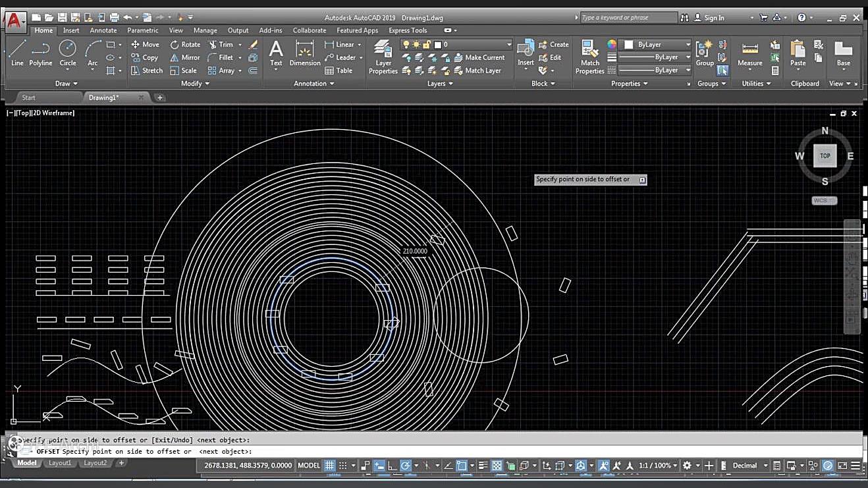Open the Layout1 tab
868x488 pixels.
click(60, 463)
